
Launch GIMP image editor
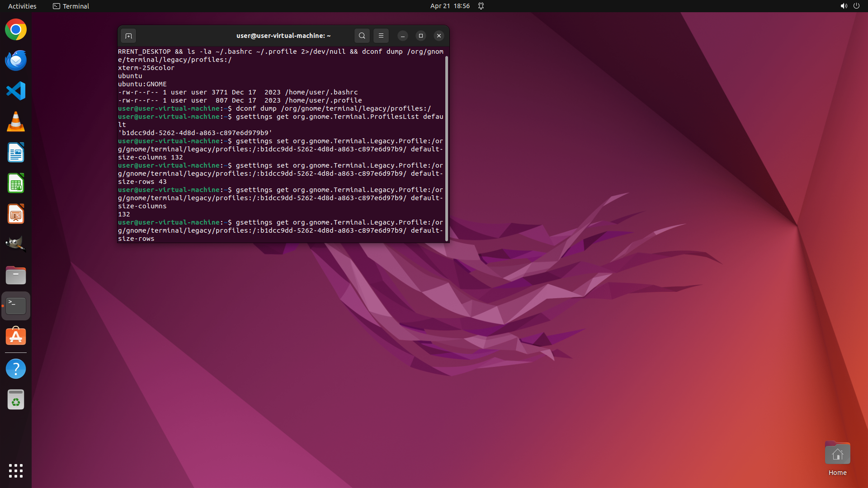click(x=16, y=244)
